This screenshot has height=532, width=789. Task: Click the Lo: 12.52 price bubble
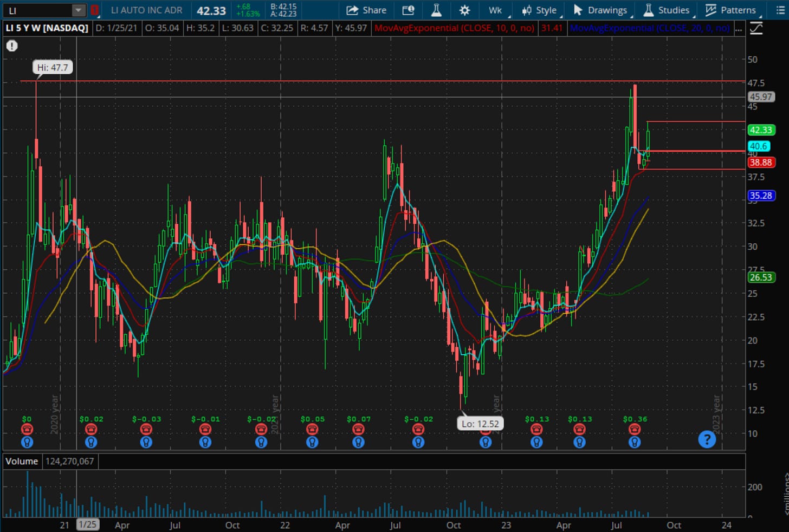pos(480,424)
